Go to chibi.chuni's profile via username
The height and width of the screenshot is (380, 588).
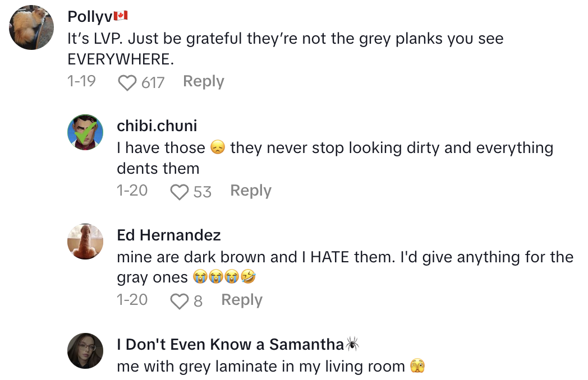pyautogui.click(x=157, y=126)
